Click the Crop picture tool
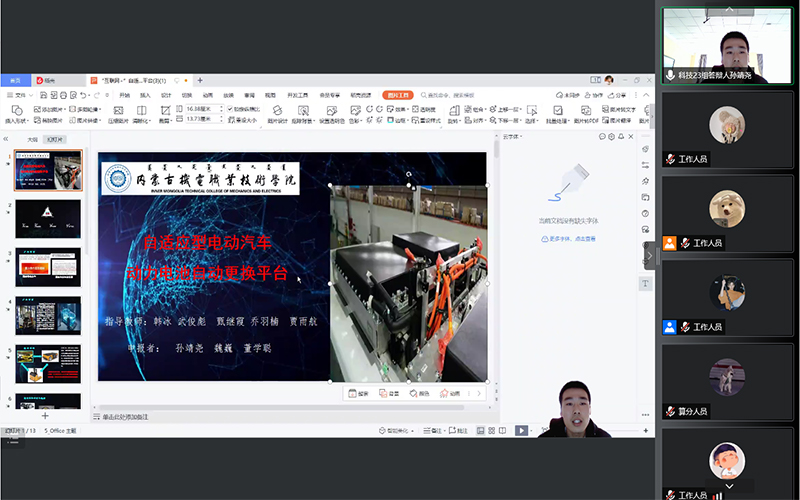 point(166,114)
